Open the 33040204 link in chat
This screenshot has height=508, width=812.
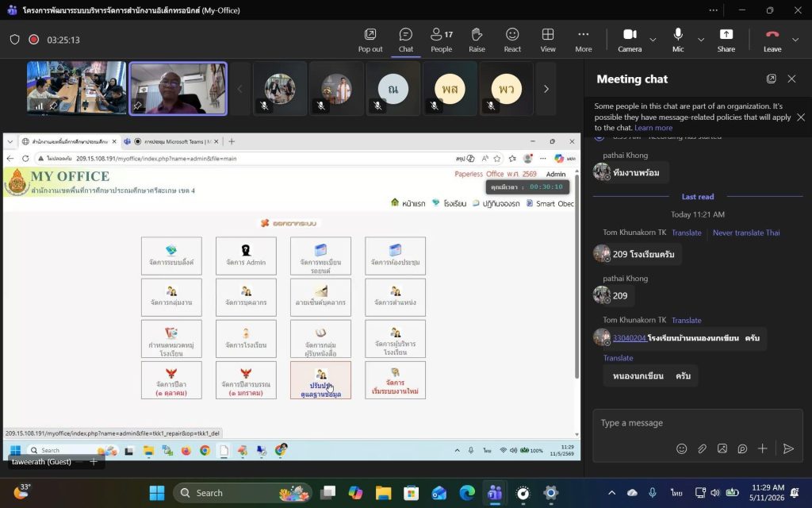pos(629,338)
